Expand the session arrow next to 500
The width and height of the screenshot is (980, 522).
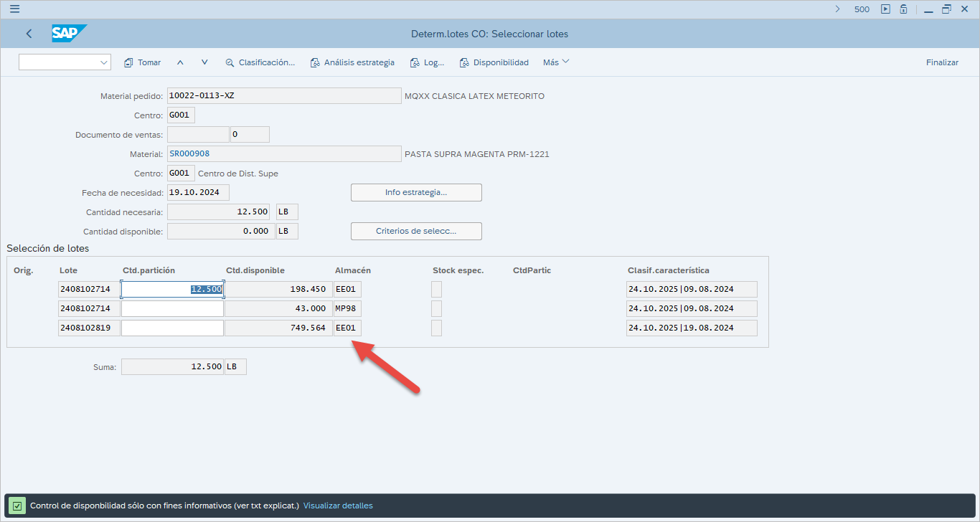tap(837, 9)
